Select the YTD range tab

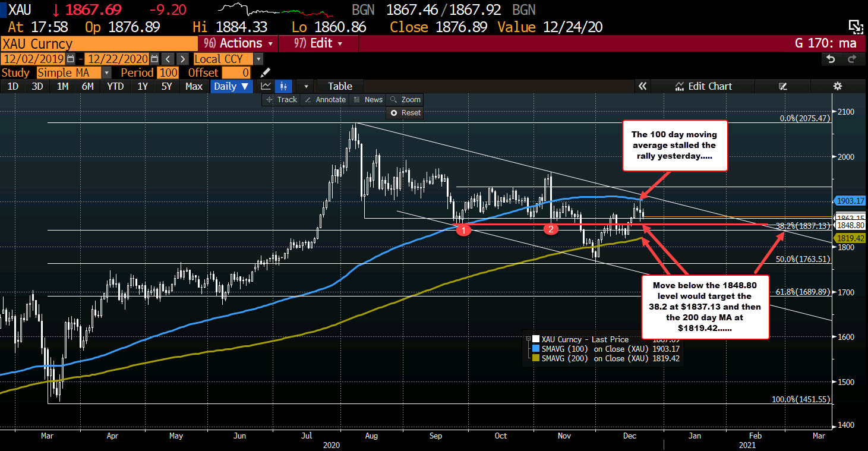(x=115, y=86)
